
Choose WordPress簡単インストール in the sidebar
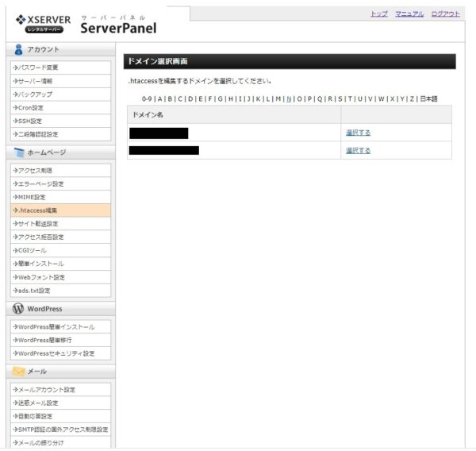point(55,326)
